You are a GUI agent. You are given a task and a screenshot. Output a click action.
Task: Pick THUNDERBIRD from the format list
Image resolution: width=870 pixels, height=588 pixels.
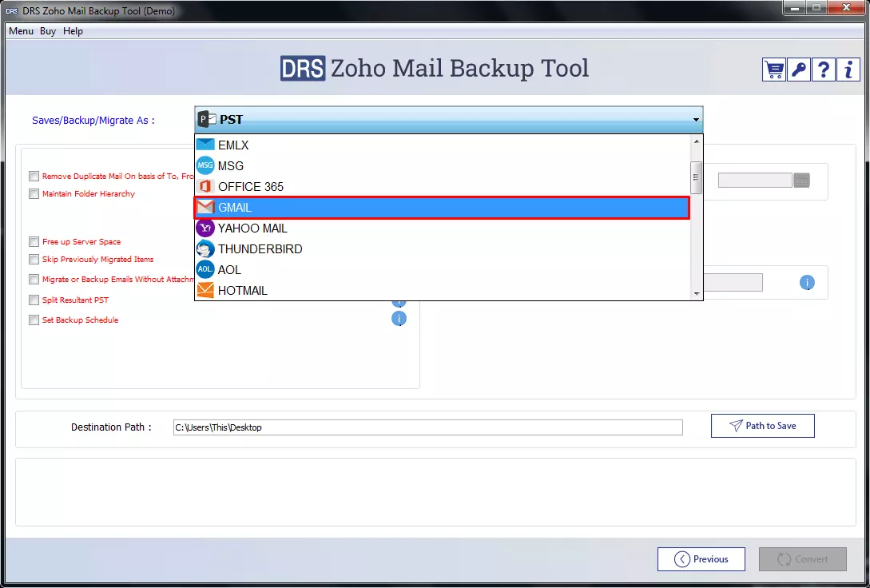coord(443,249)
